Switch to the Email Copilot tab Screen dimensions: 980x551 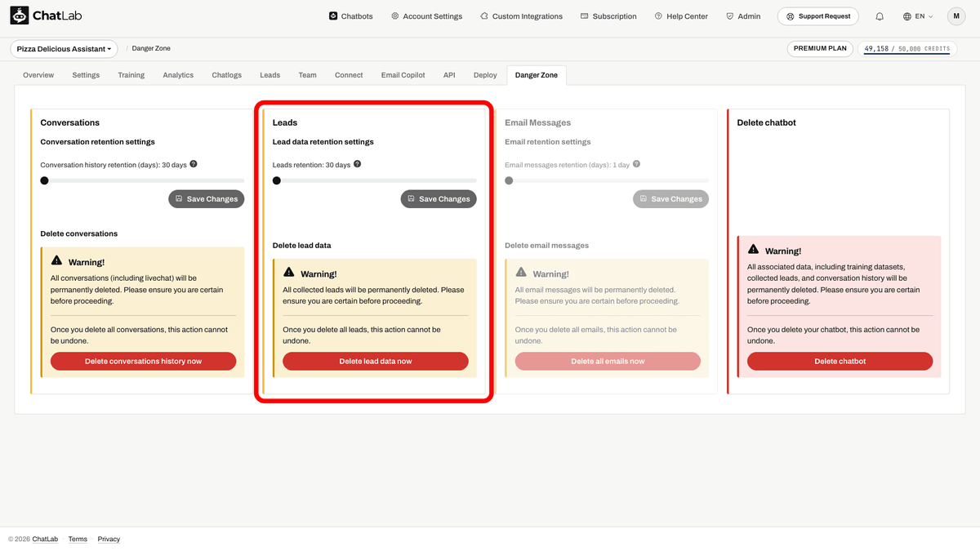tap(403, 75)
